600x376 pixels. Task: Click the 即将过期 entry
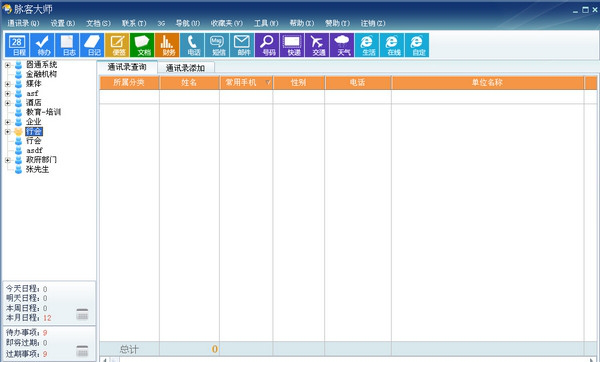[x=26, y=343]
